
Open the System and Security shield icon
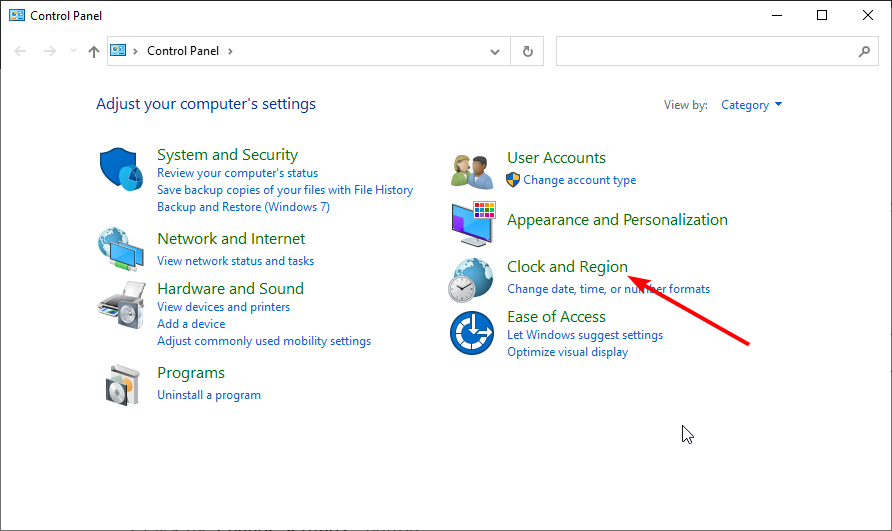[121, 169]
